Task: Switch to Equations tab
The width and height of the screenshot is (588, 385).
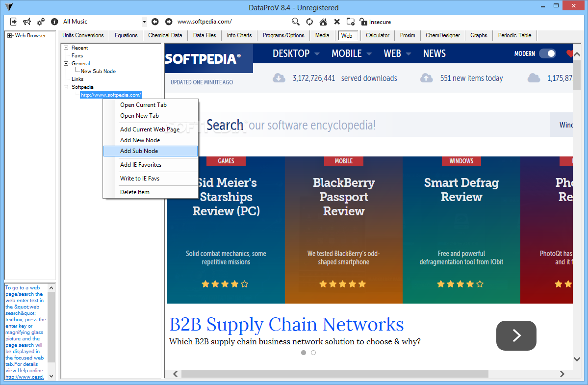Action: [x=126, y=35]
